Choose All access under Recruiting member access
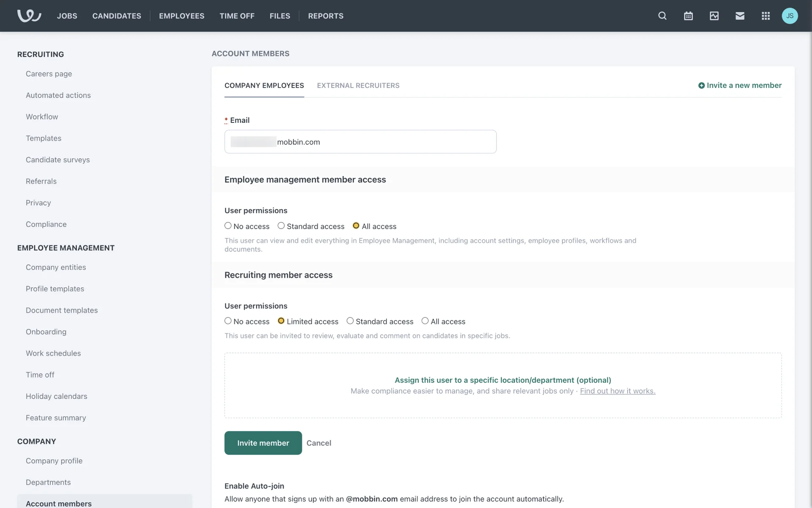 click(425, 321)
